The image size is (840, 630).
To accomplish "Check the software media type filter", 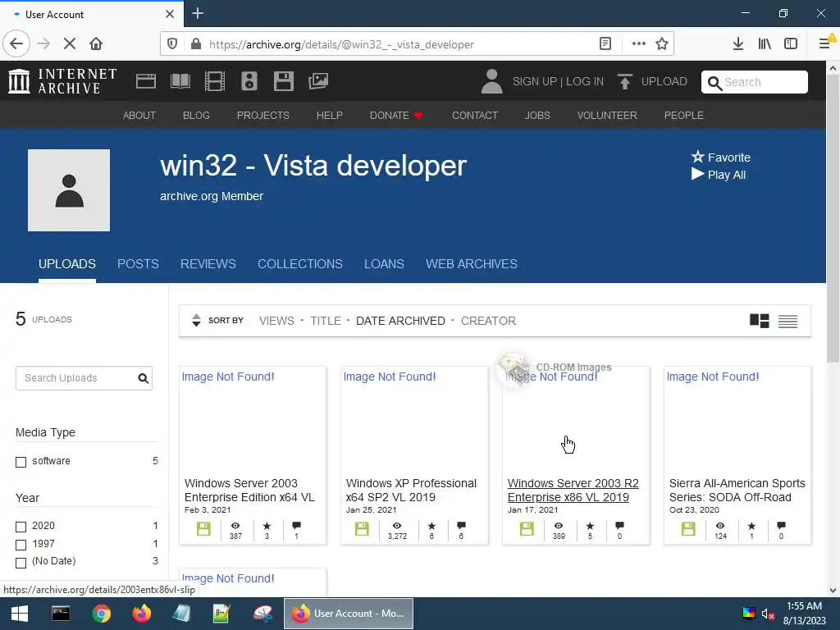I will (21, 462).
